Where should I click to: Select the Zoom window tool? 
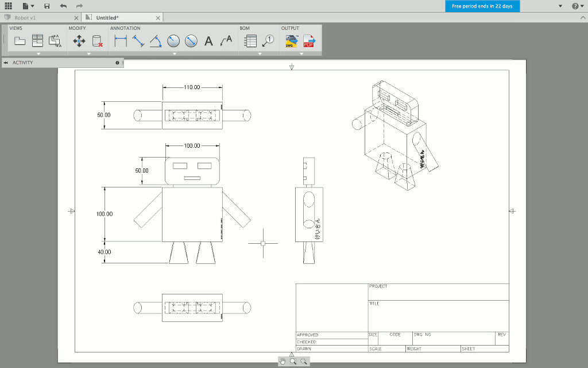[x=293, y=361]
